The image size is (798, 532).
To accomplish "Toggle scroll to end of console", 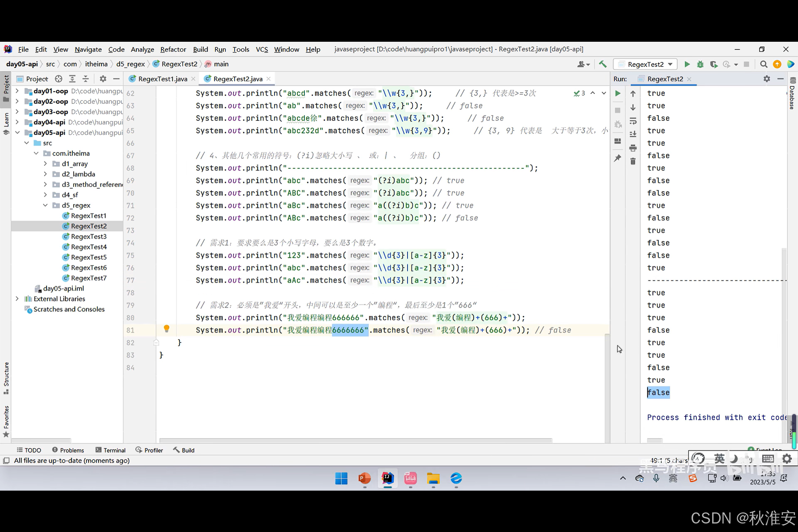I will coord(633,134).
